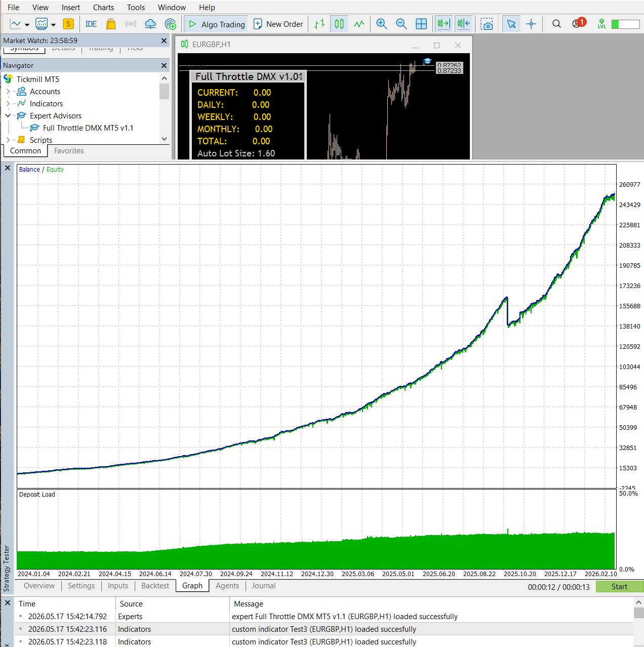
Task: Click the globe with plus icon
Action: (x=171, y=24)
